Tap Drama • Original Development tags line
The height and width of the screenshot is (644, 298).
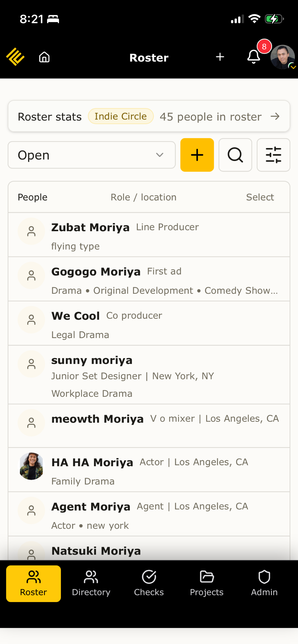tap(165, 291)
